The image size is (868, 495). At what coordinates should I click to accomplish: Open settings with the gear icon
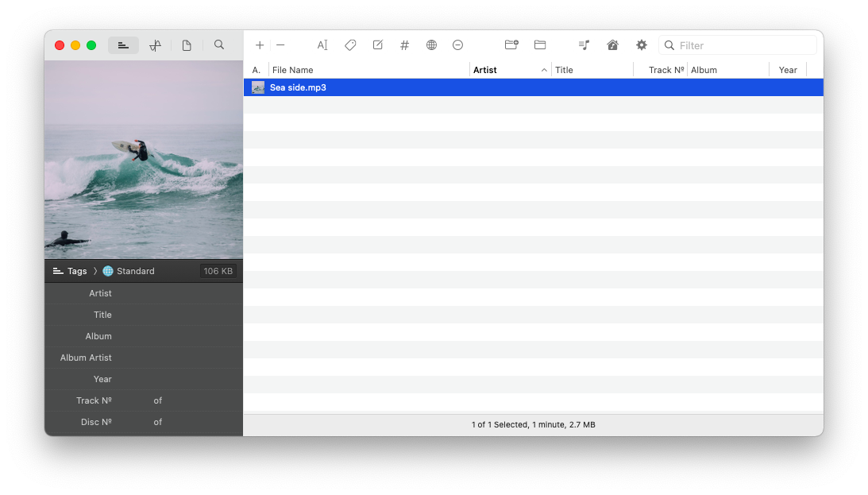click(x=641, y=45)
